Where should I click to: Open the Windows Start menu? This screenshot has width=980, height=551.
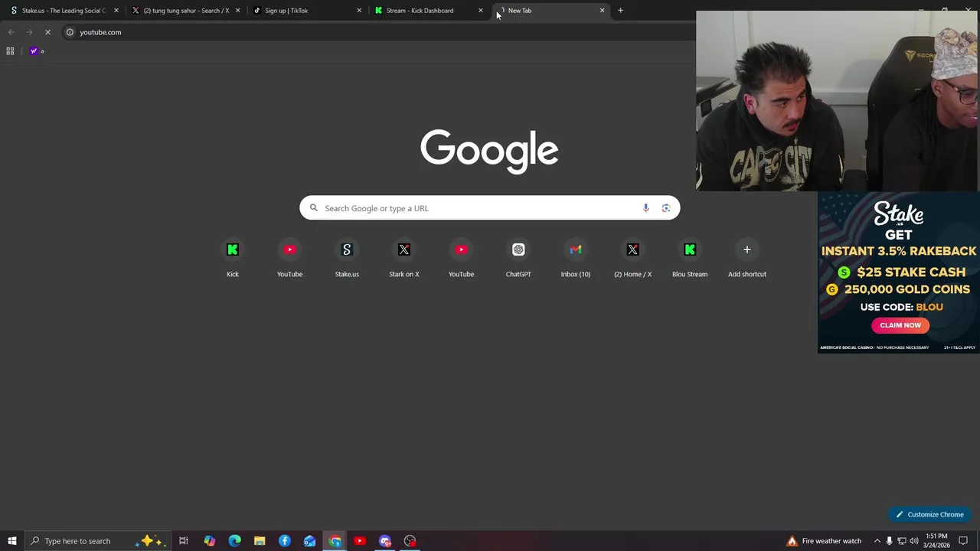tap(12, 541)
